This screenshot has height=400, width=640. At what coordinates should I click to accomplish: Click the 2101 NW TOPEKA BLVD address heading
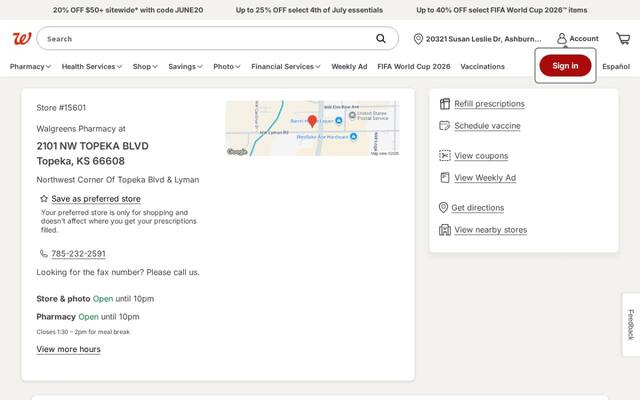click(x=92, y=146)
